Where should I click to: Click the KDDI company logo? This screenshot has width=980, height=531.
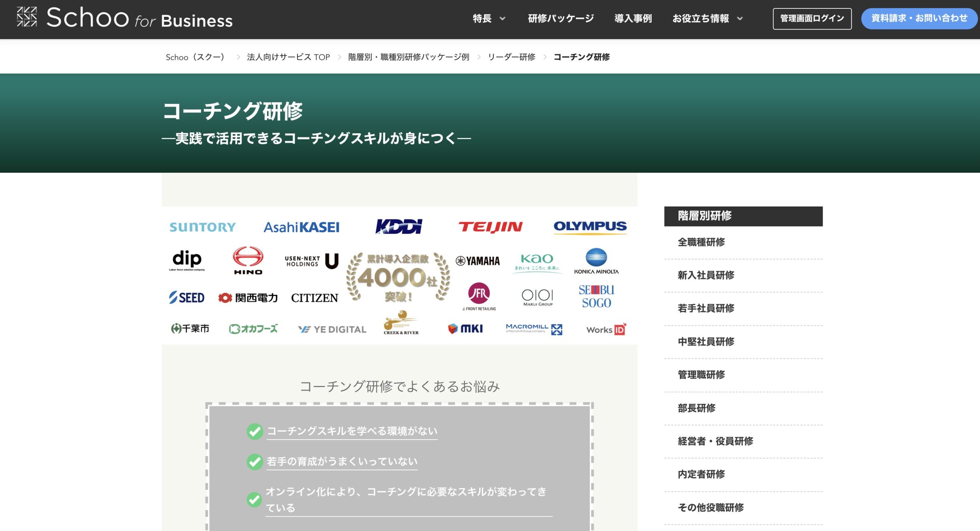pyautogui.click(x=399, y=227)
